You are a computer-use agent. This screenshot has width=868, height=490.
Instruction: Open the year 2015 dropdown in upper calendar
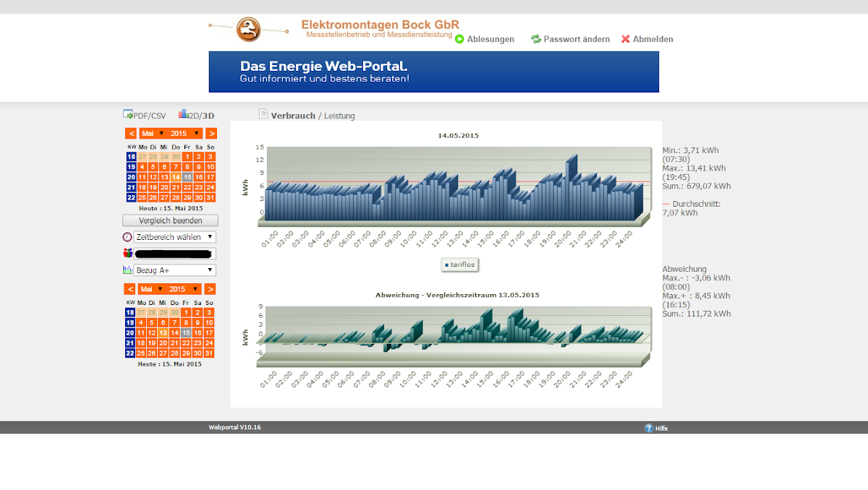[x=184, y=134]
